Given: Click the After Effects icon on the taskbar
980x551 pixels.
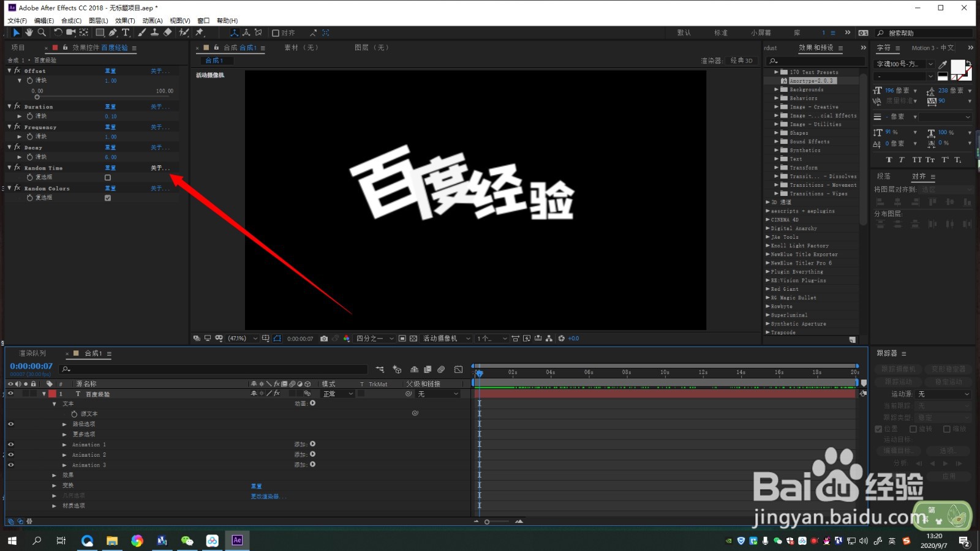Looking at the screenshot, I should (x=237, y=541).
